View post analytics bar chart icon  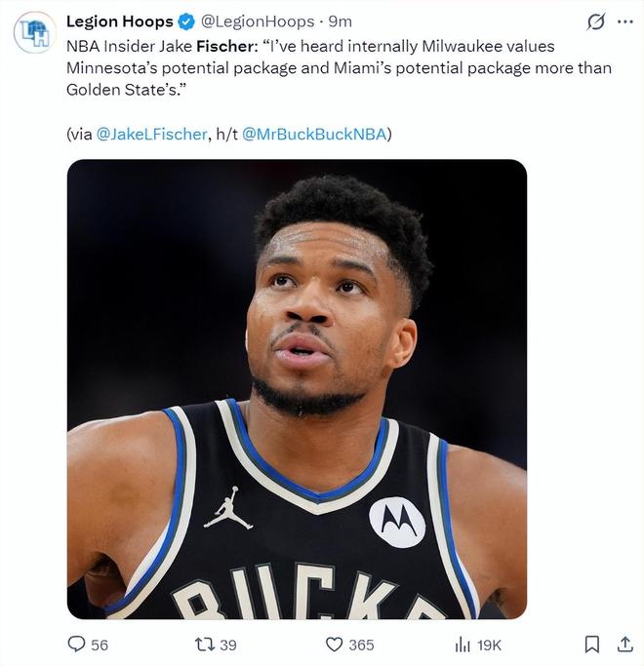click(x=463, y=645)
